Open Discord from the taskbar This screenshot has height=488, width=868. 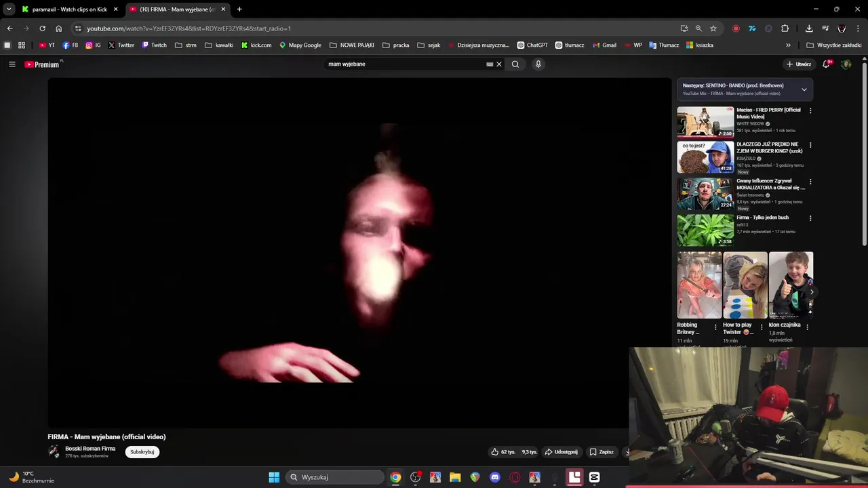point(495,477)
